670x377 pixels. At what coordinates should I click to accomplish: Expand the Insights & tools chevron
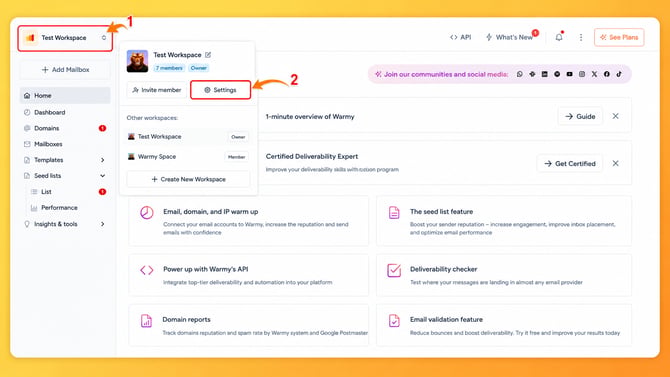[x=103, y=224]
